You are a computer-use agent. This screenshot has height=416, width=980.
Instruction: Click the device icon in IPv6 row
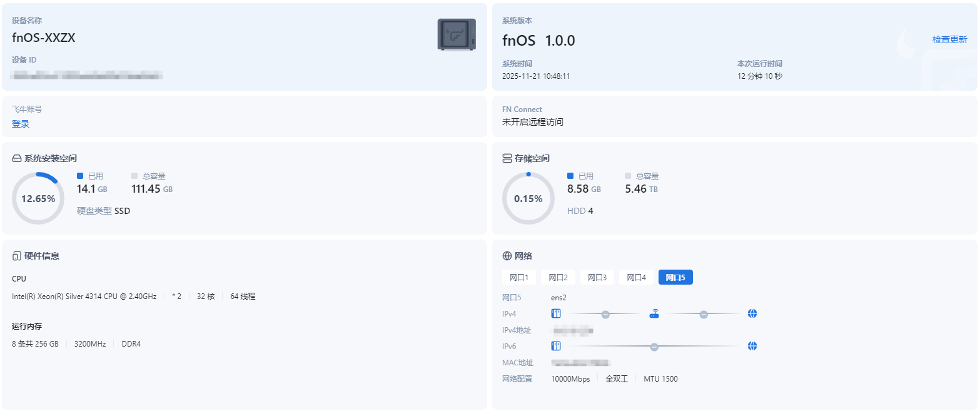tap(556, 346)
